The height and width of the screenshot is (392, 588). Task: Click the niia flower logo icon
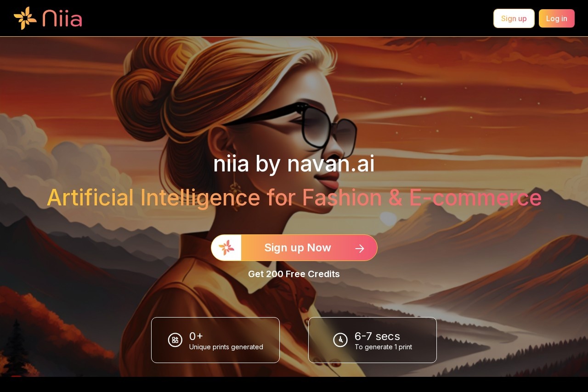click(25, 18)
